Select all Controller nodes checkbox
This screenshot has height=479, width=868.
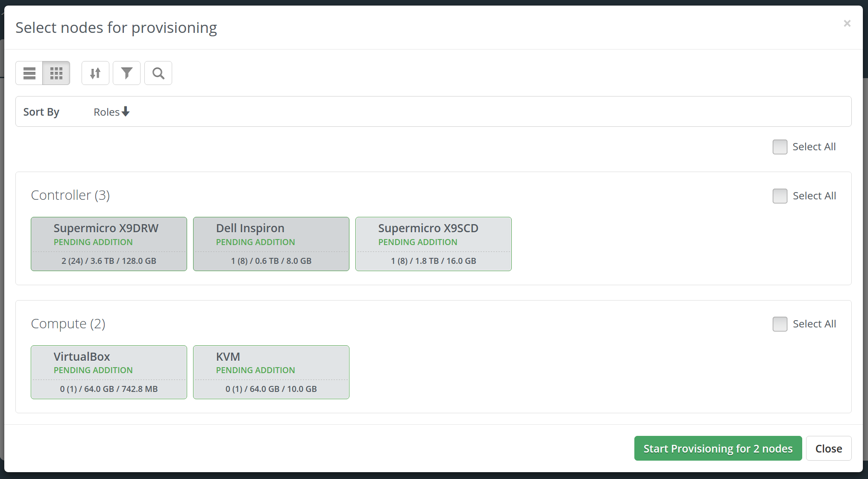780,196
